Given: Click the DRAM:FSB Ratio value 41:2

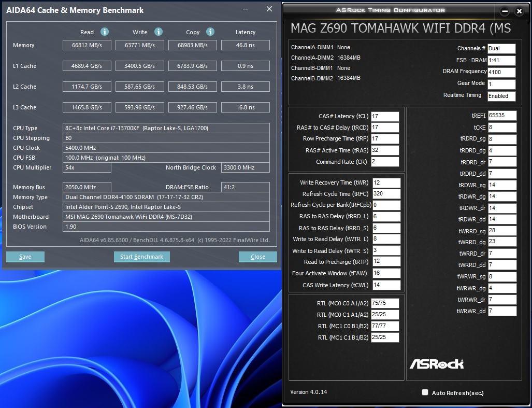Looking at the screenshot, I should [x=246, y=187].
